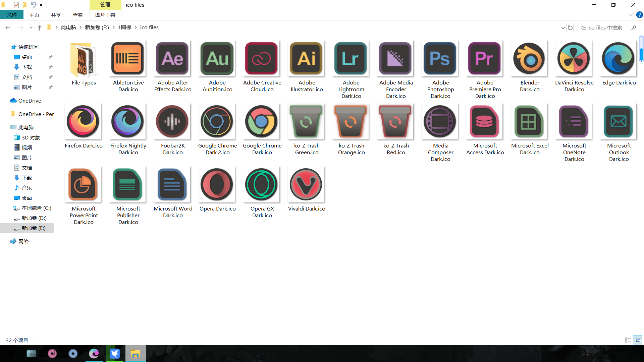The height and width of the screenshot is (362, 644).
Task: Go up one folder level
Action: point(40,27)
